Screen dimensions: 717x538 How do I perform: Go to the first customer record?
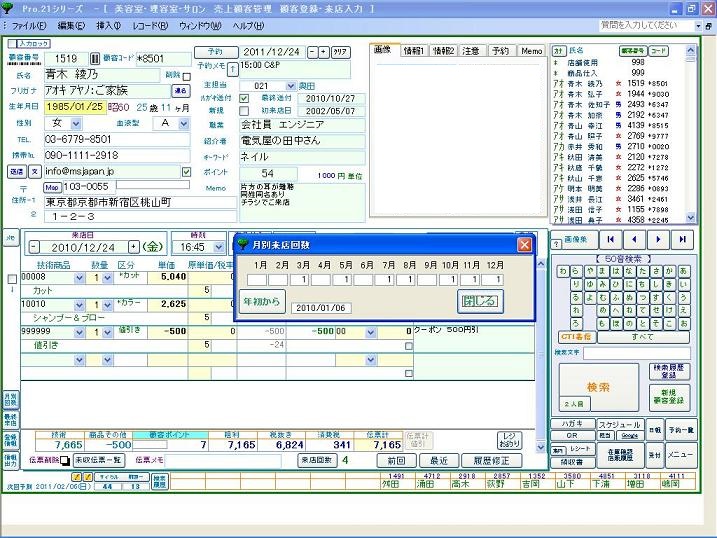(x=610, y=239)
